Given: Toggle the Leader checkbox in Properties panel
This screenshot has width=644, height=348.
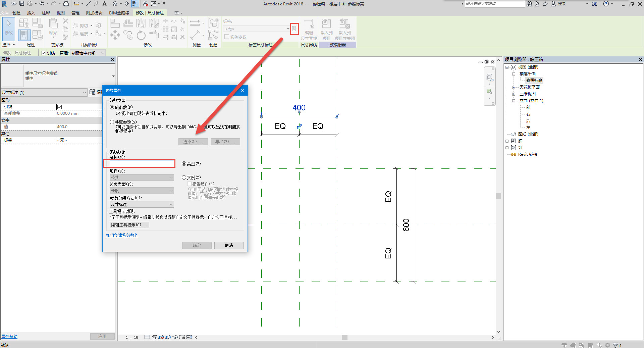Looking at the screenshot, I should coord(59,107).
